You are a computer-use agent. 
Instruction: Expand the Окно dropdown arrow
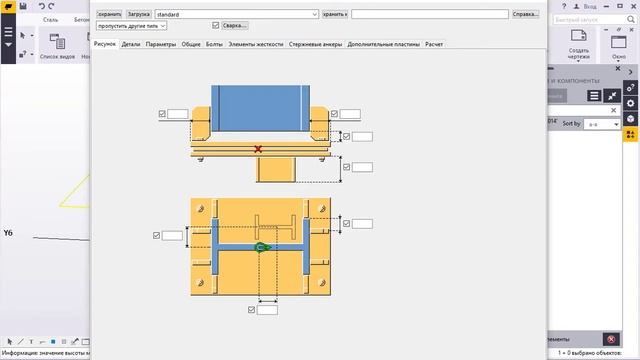619,61
